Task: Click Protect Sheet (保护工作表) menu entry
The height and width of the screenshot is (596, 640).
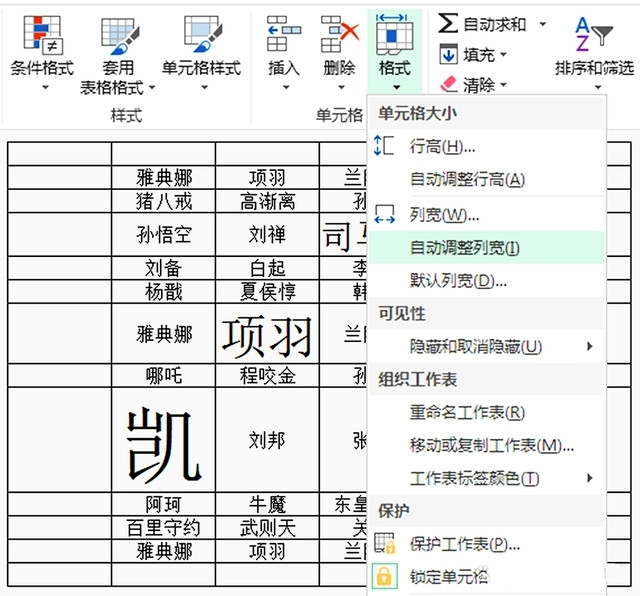Action: [x=464, y=544]
